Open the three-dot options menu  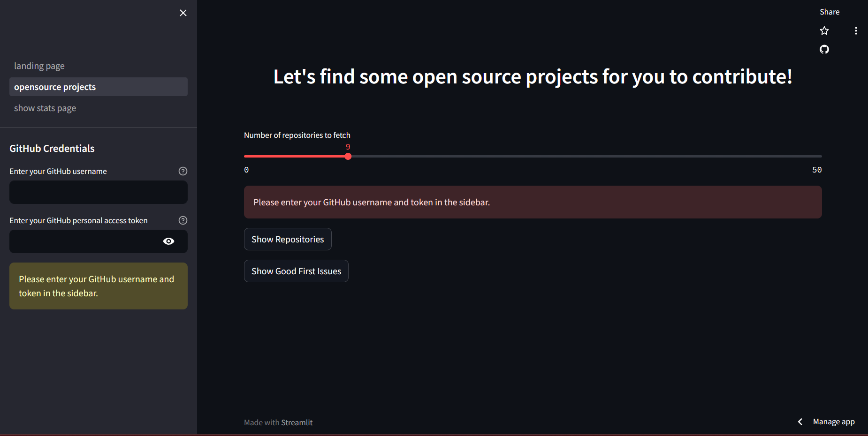[x=855, y=30]
